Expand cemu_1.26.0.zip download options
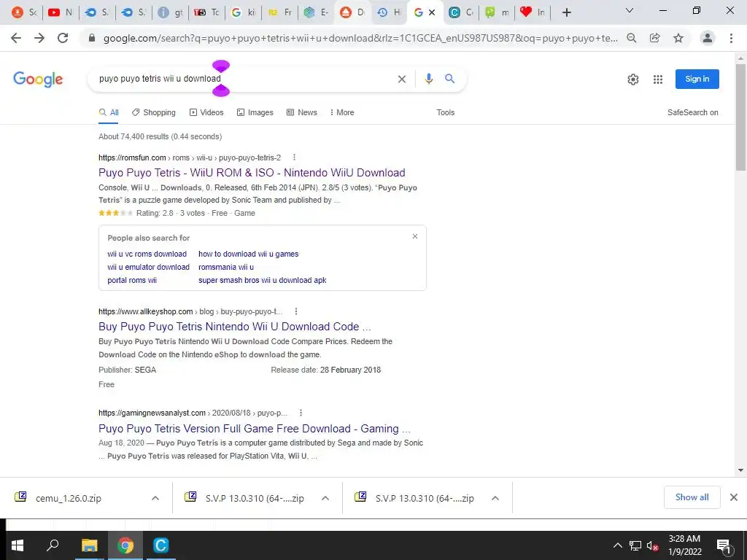 [155, 498]
